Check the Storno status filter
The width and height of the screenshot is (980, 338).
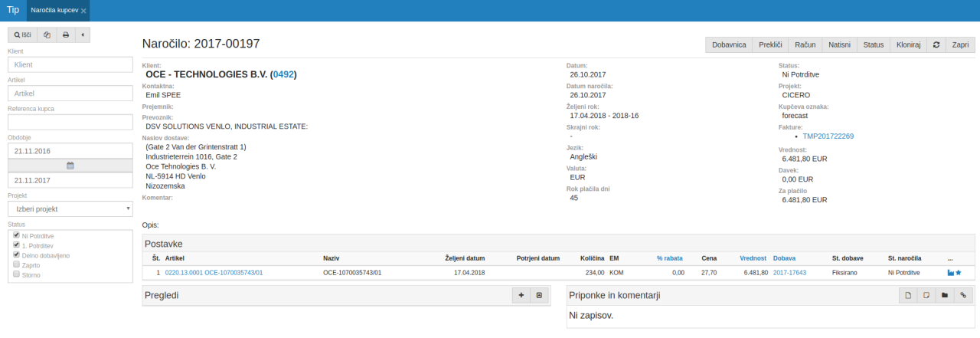point(16,274)
